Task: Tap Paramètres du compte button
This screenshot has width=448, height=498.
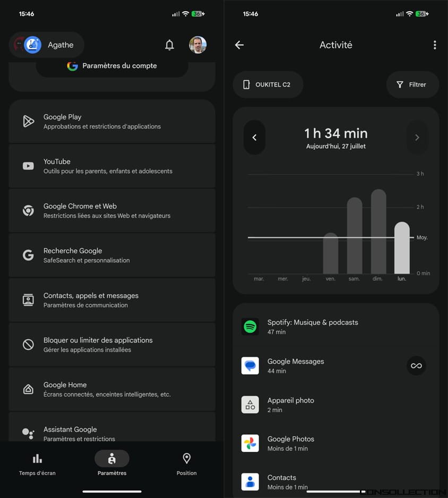Action: (x=112, y=66)
